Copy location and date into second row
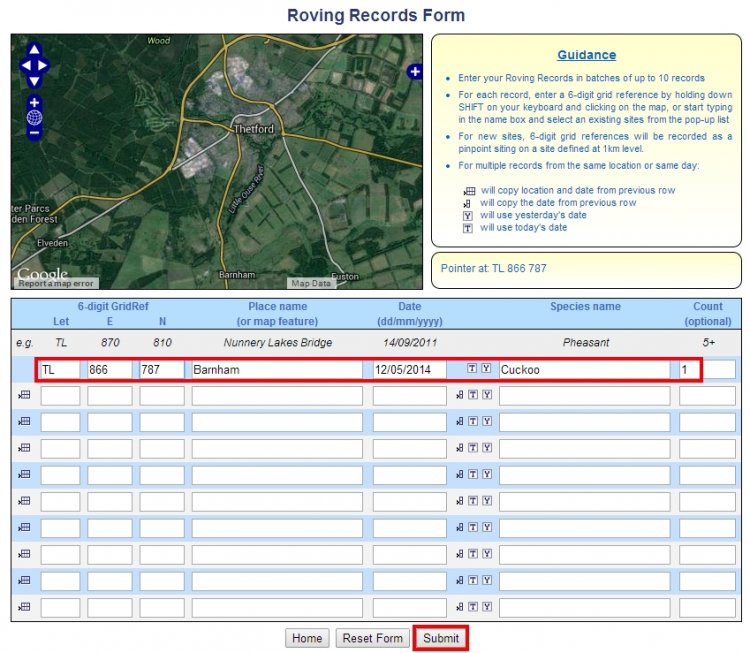 tap(23, 396)
